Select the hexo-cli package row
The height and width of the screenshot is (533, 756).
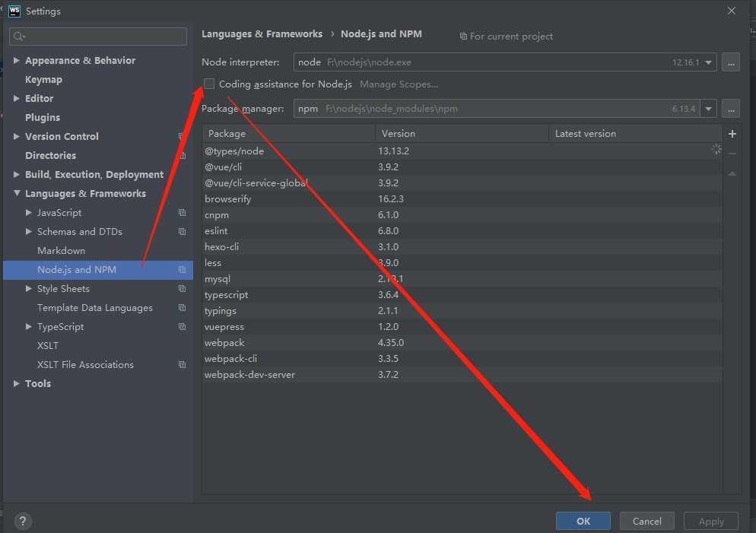[x=462, y=247]
